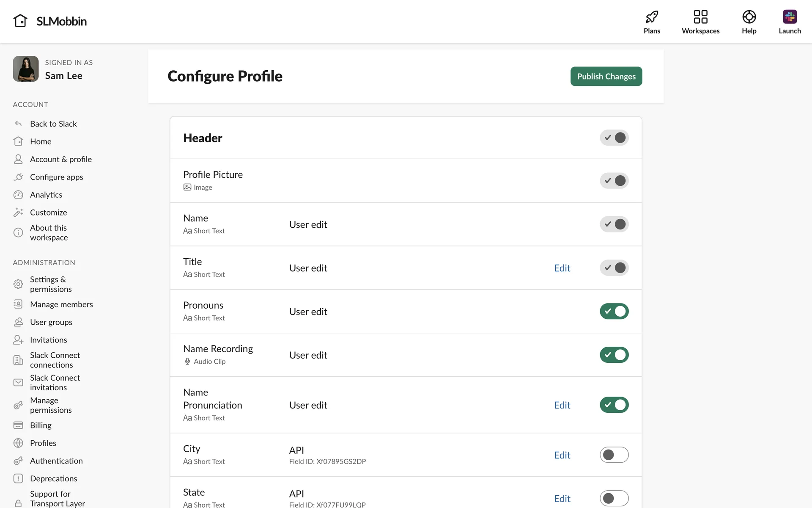Click Edit link for the City field
The image size is (812, 508).
click(562, 455)
